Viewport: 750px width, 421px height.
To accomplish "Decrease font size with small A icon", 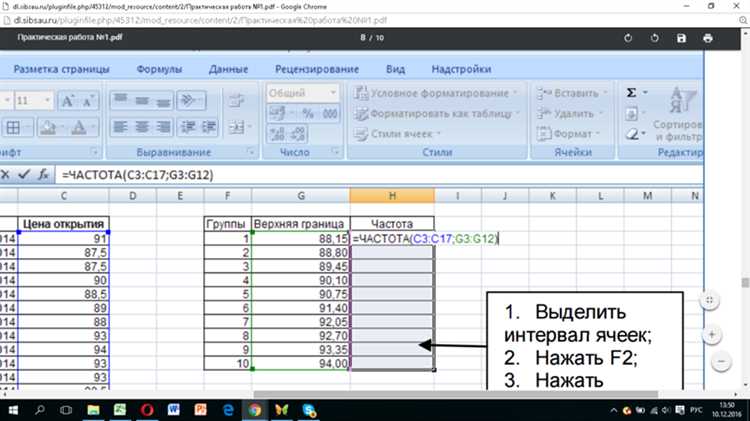I will [88, 100].
